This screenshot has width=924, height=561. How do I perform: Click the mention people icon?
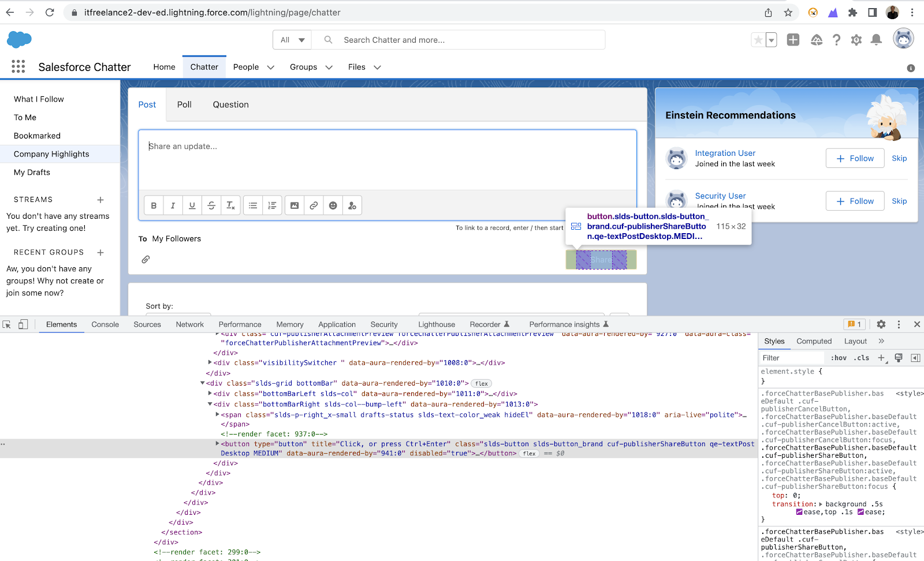coord(352,205)
